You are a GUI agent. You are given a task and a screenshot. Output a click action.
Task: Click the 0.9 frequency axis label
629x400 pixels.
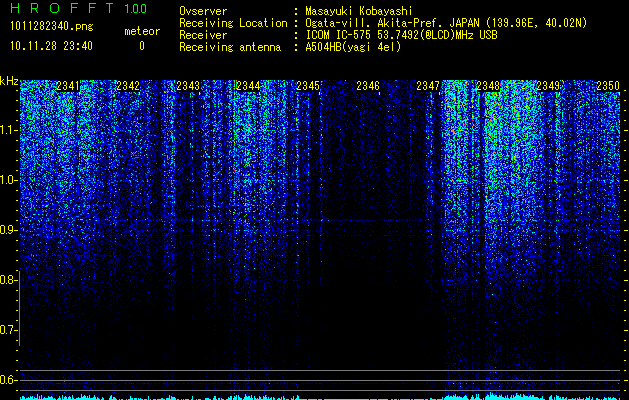[x=8, y=230]
